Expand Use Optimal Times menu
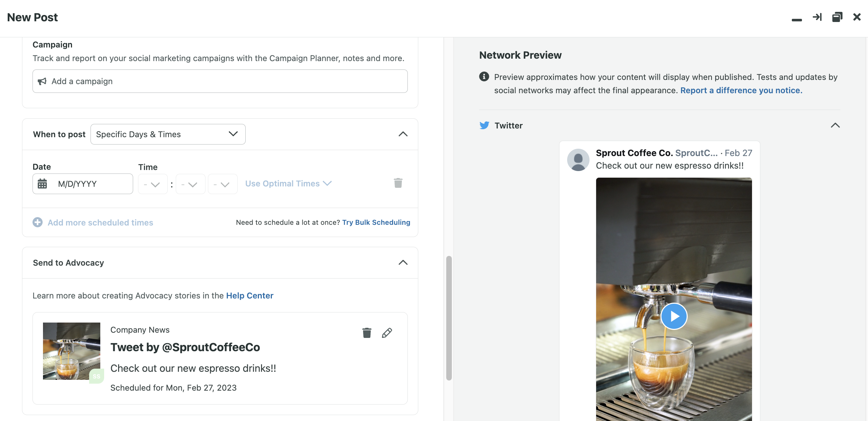Screen dimensions: 868x421 288,184
